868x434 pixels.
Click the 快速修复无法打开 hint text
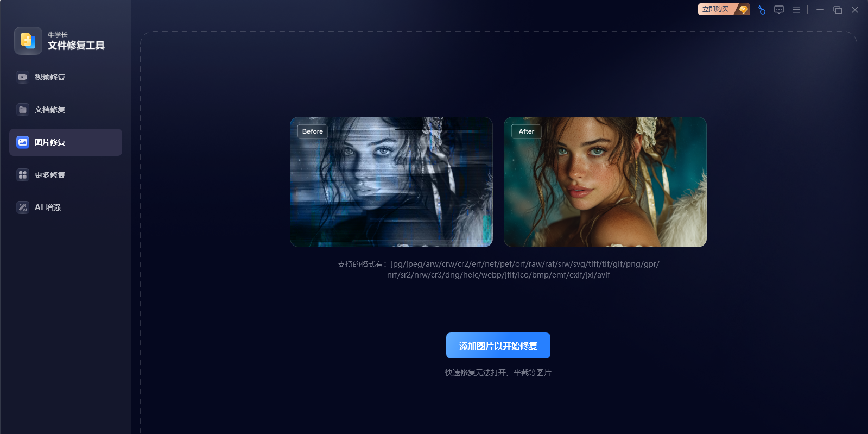click(x=498, y=373)
